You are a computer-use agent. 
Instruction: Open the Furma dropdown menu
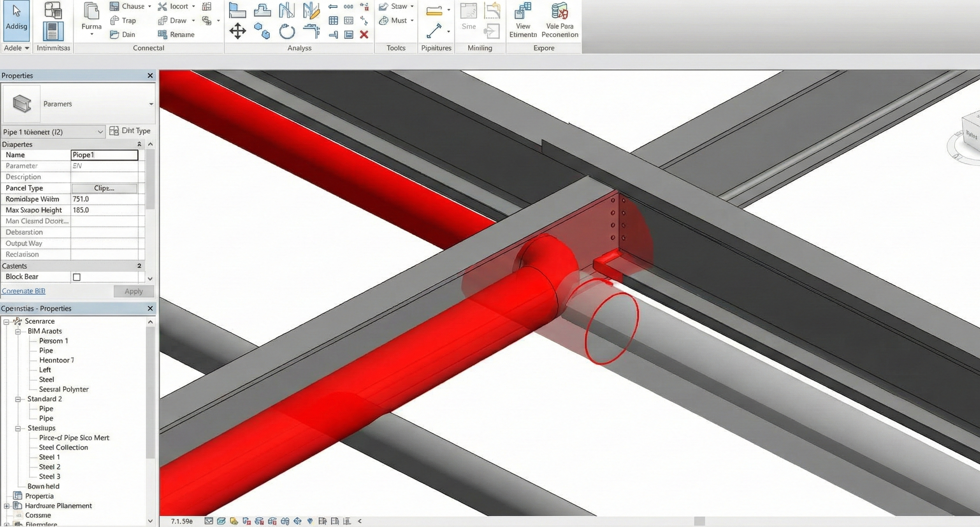coord(91,34)
